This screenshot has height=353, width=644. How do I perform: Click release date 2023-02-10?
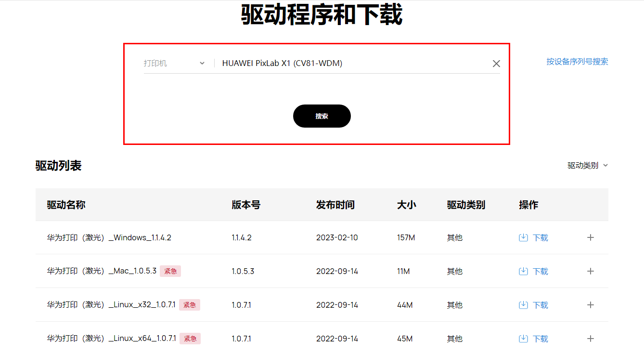pyautogui.click(x=337, y=237)
